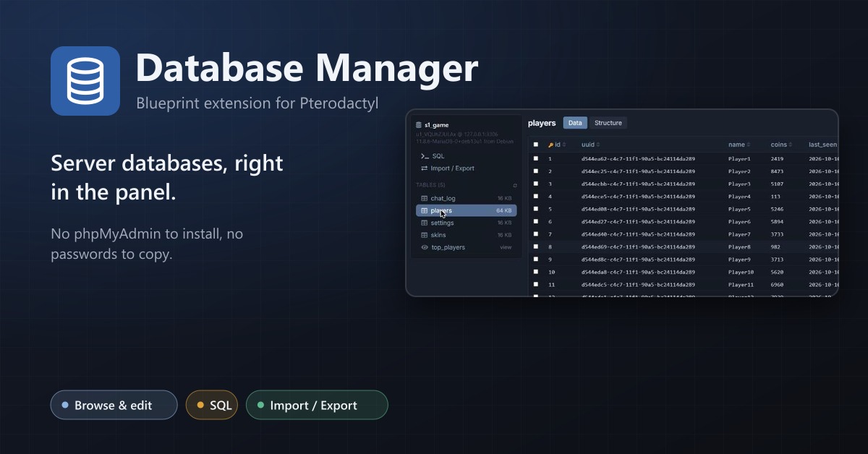Switch to the Structure tab
The height and width of the screenshot is (454, 868).
coord(608,123)
